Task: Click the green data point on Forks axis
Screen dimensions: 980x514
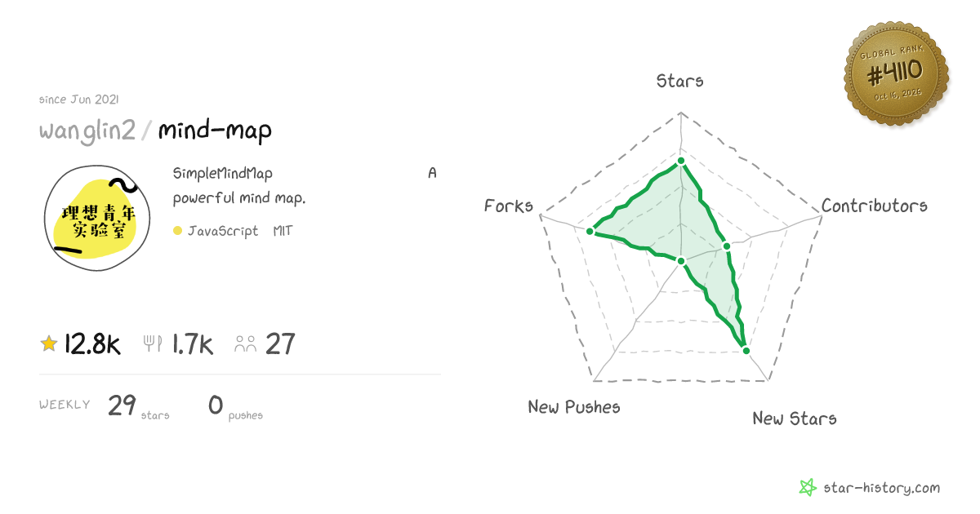Action: coord(589,232)
